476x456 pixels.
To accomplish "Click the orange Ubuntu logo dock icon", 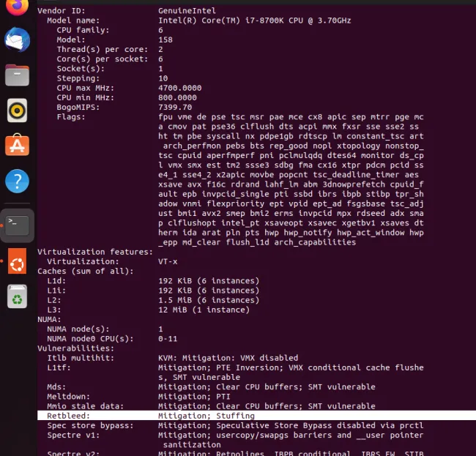I will point(17,261).
